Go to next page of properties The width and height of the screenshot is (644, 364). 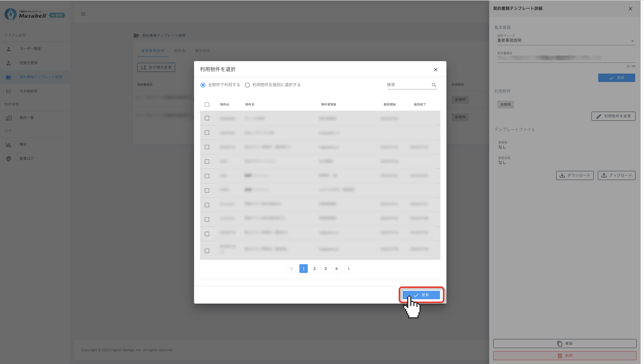(348, 268)
